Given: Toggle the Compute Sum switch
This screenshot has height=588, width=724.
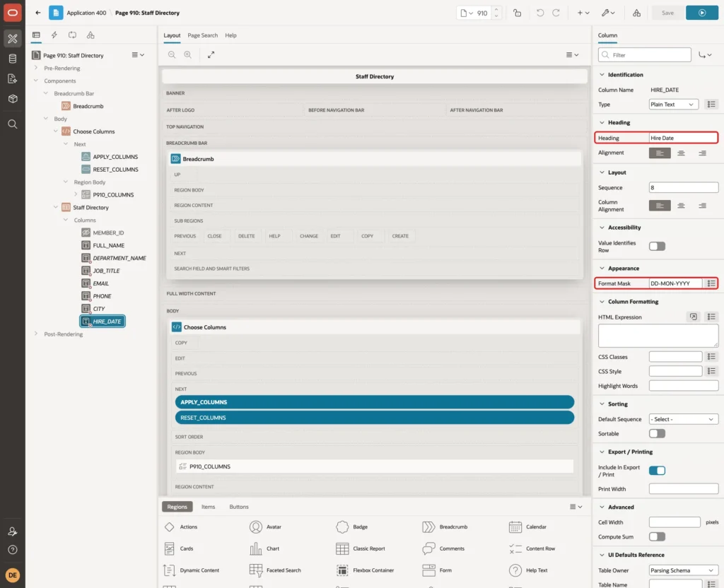Looking at the screenshot, I should 657,537.
